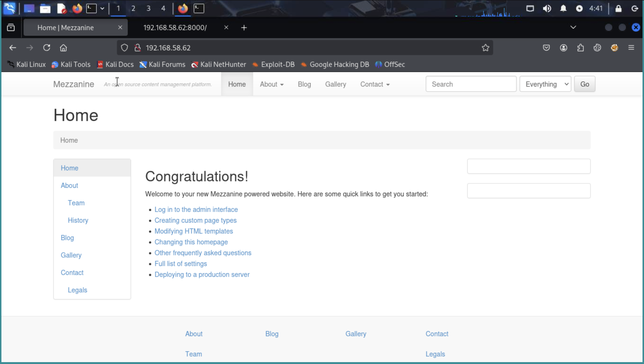This screenshot has width=644, height=364.
Task: Open Log in to the admin interface link
Action: (196, 210)
